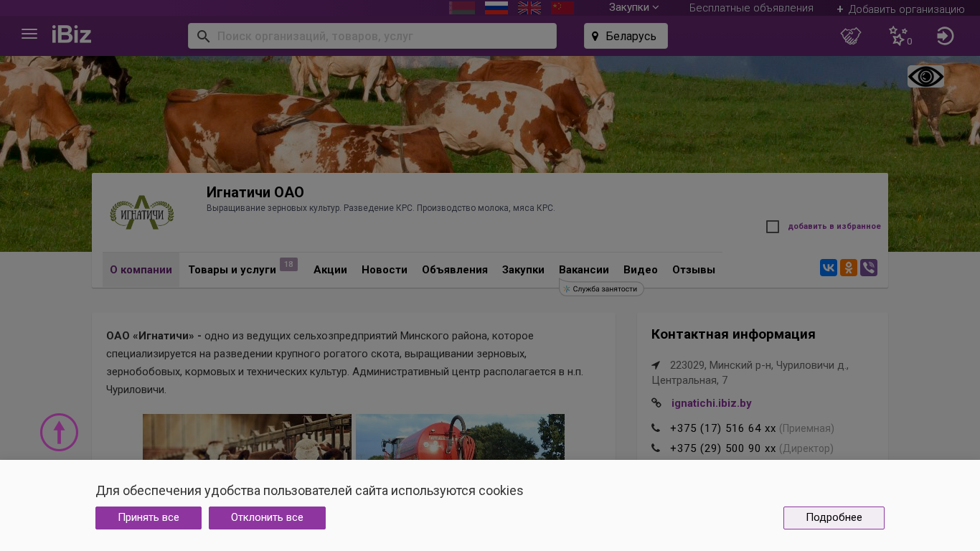
Task: Open favorites stars icon in header
Action: coord(898,36)
